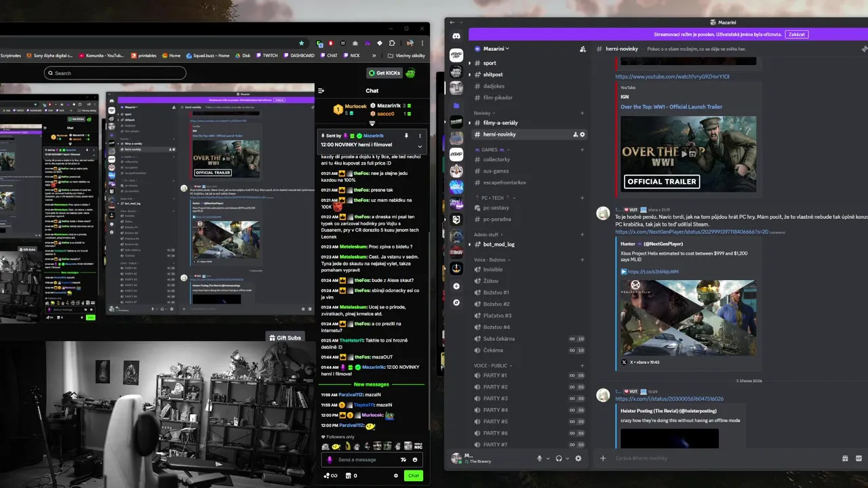Create invite icon on herní-novinky channel

click(x=575, y=134)
